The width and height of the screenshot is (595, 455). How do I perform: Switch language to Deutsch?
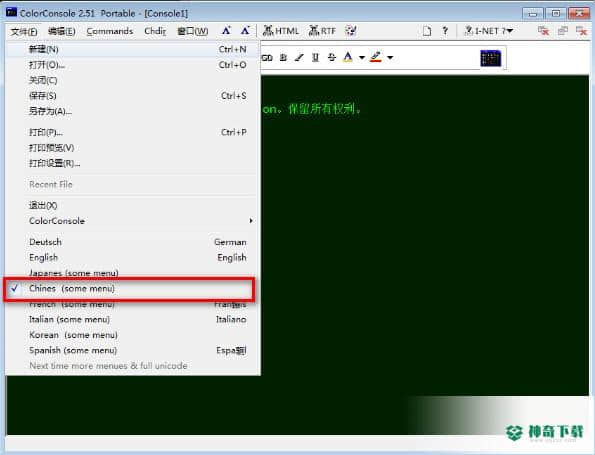pyautogui.click(x=132, y=242)
